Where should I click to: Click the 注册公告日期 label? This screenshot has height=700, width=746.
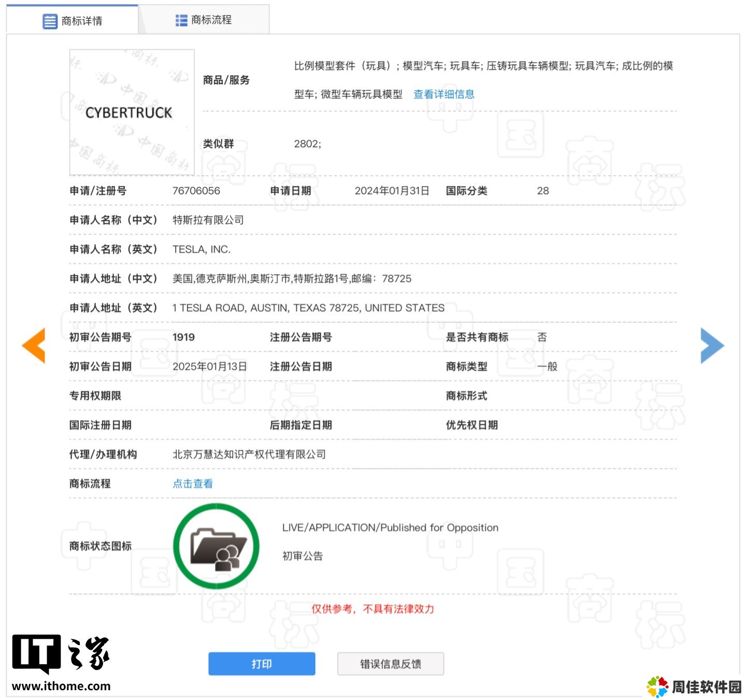pos(301,366)
